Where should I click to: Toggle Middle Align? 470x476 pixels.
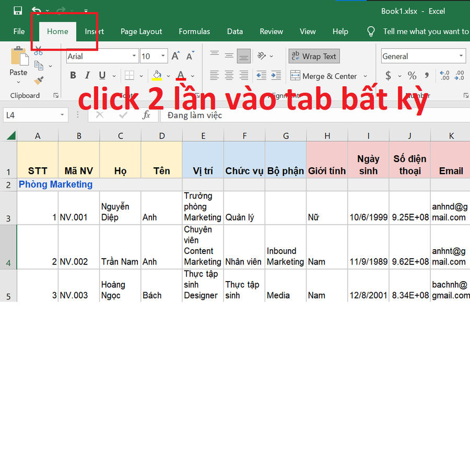(229, 56)
